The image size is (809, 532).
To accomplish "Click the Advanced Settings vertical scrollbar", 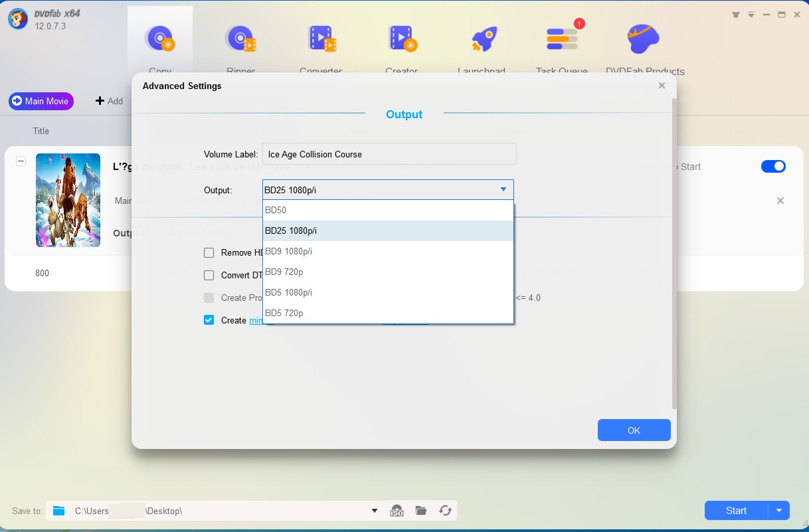I will [x=674, y=252].
